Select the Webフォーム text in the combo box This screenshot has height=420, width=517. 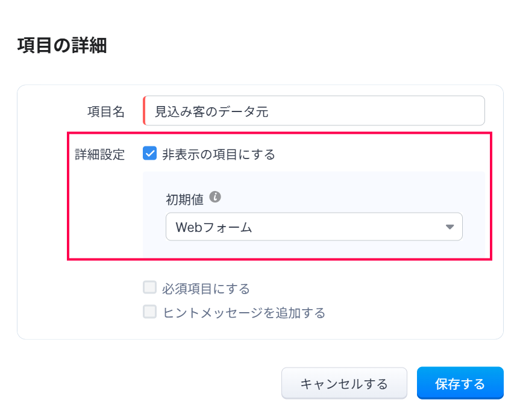213,227
